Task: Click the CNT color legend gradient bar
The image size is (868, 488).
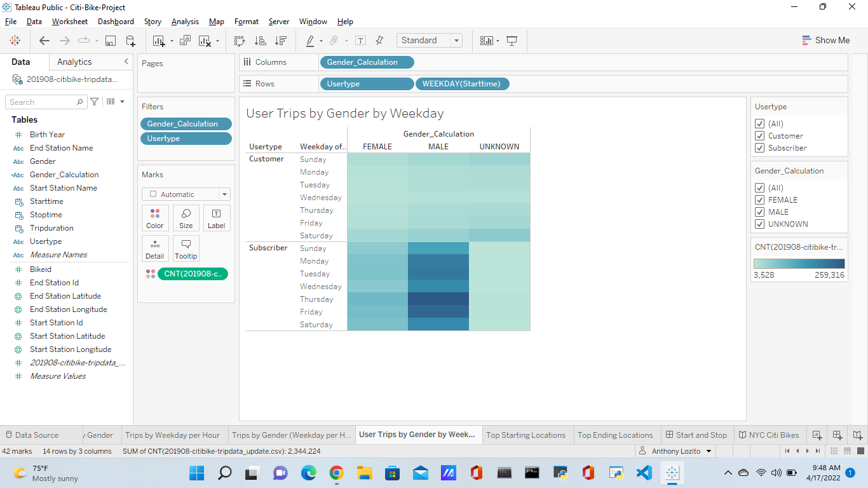Action: [x=799, y=264]
